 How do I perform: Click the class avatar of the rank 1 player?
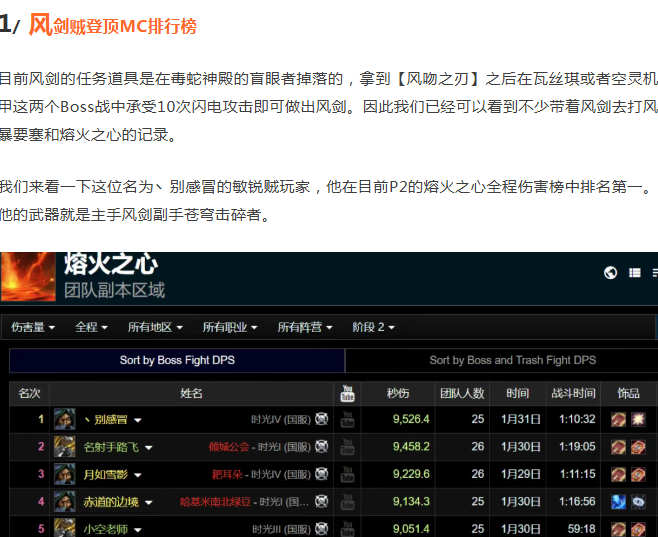(x=65, y=419)
